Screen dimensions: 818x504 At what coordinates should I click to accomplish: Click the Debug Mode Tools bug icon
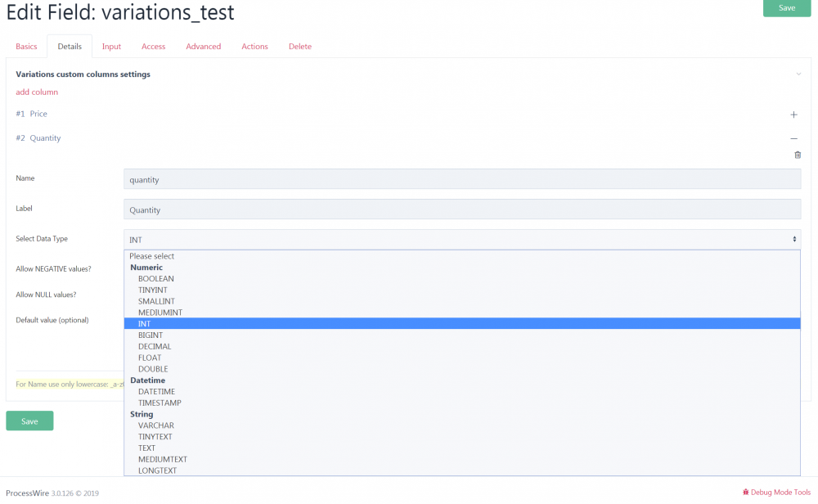pos(745,492)
